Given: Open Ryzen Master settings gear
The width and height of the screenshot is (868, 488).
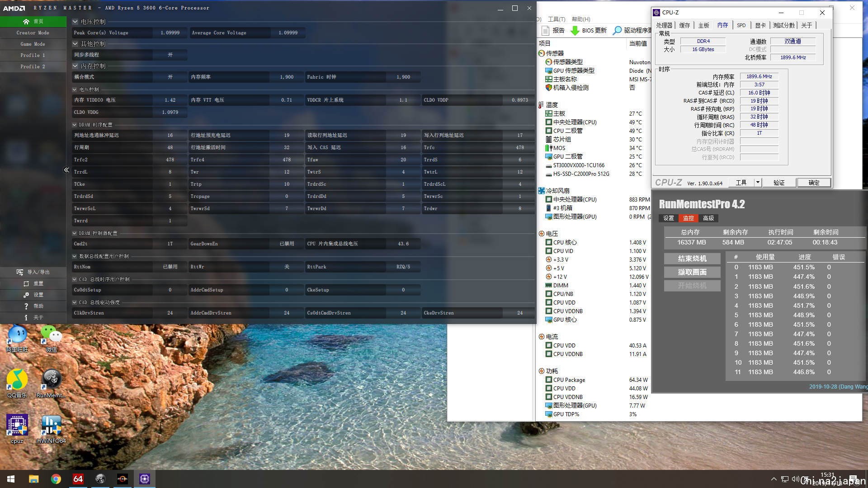Looking at the screenshot, I should click(x=26, y=295).
